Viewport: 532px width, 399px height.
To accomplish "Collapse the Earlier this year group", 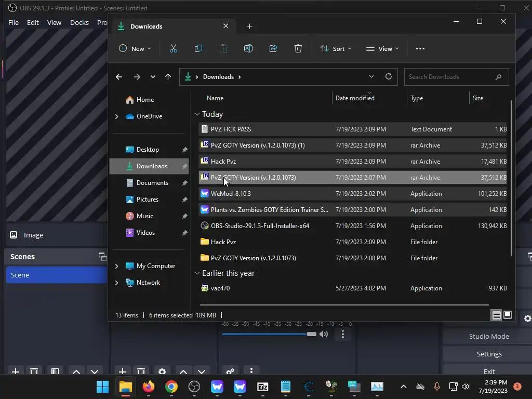I will click(197, 273).
